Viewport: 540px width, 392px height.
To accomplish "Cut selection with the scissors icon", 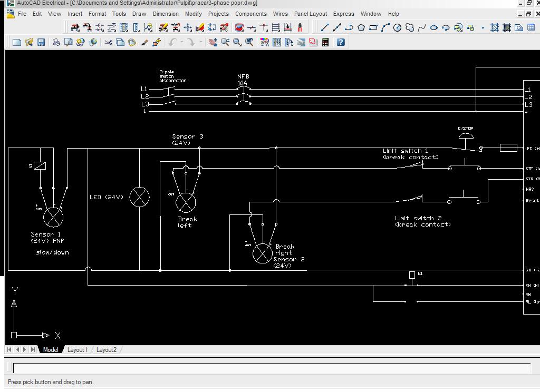I will 108,42.
